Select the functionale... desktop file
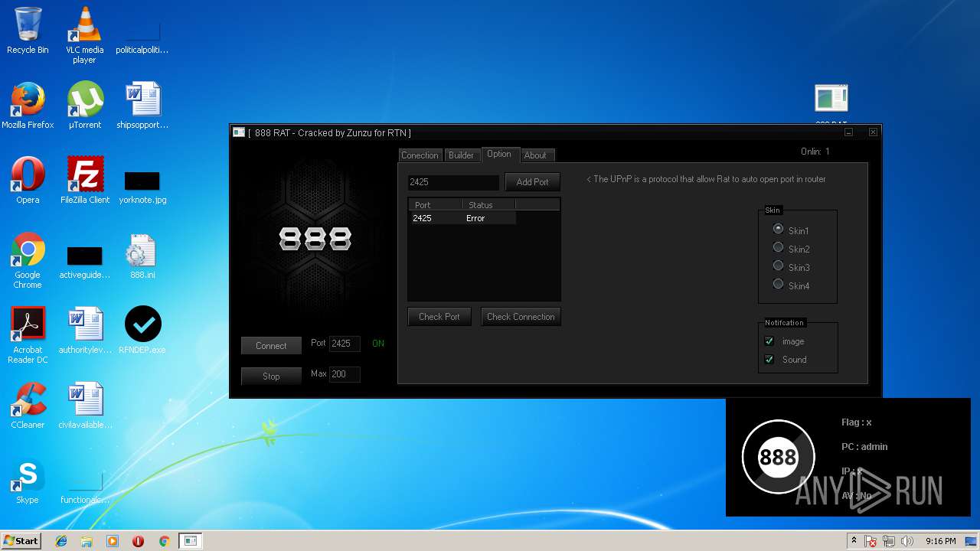This screenshot has height=551, width=980. coord(84,488)
